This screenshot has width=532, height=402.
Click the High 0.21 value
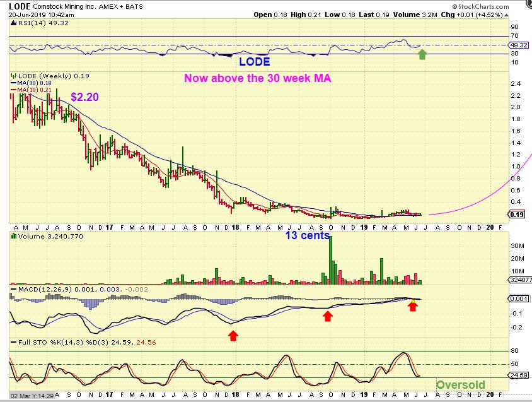click(306, 15)
